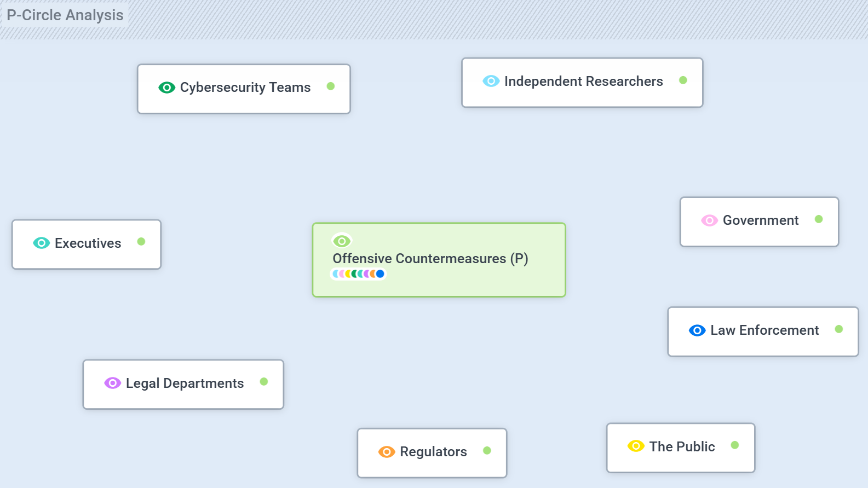Click the orange eye icon beside Regulators

(387, 452)
